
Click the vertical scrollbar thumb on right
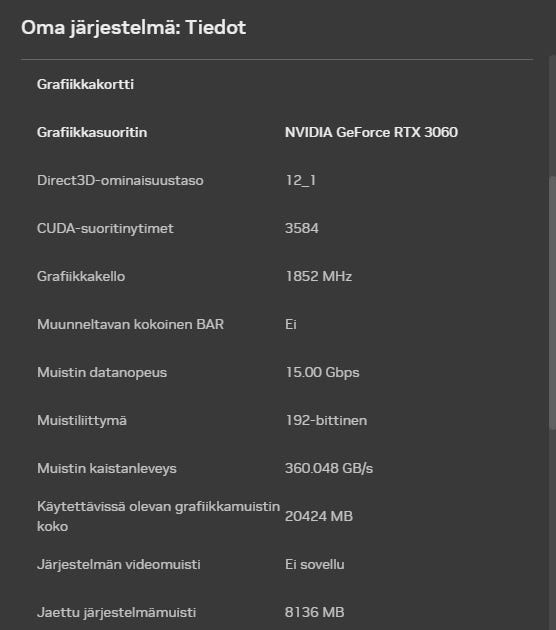(552, 303)
